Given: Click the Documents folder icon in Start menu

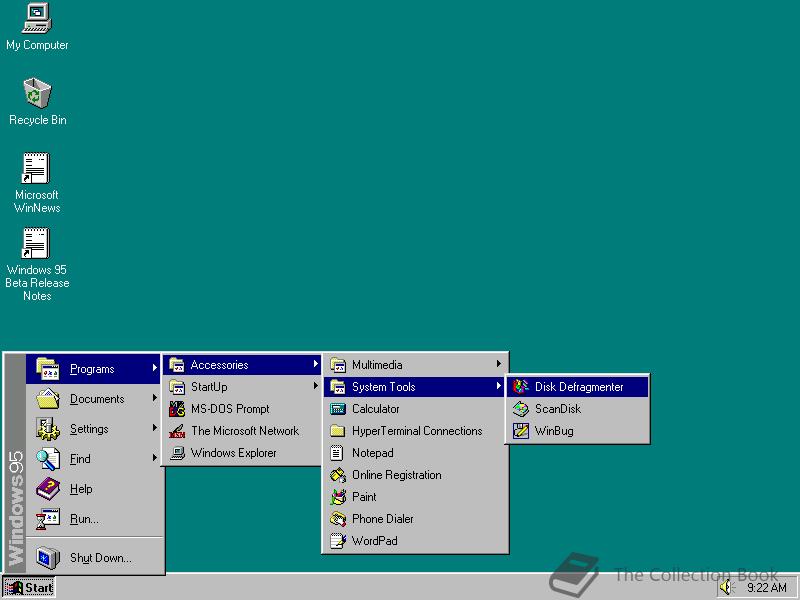Looking at the screenshot, I should 48,398.
